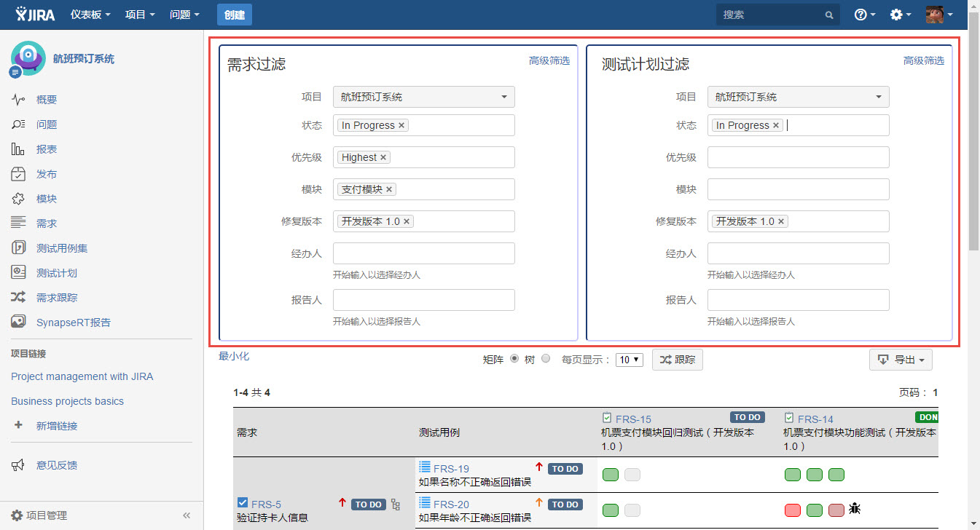Open the JIRA home logo

point(34,14)
